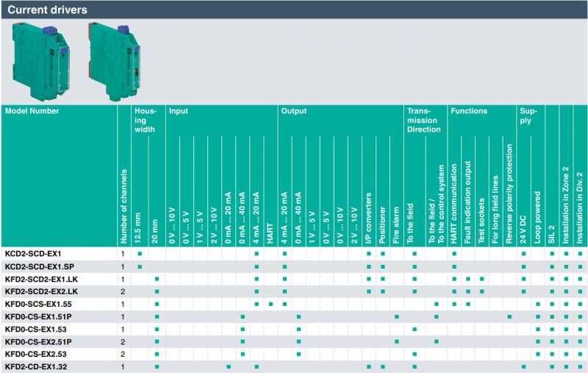Screen dimensions: 588x373
Task: Click the "HART" input column label
Action: point(270,233)
